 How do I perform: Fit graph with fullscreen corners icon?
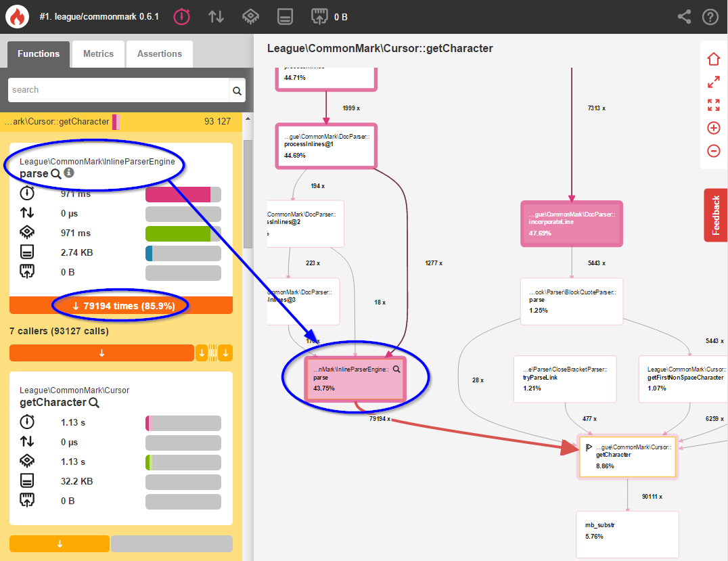click(714, 105)
